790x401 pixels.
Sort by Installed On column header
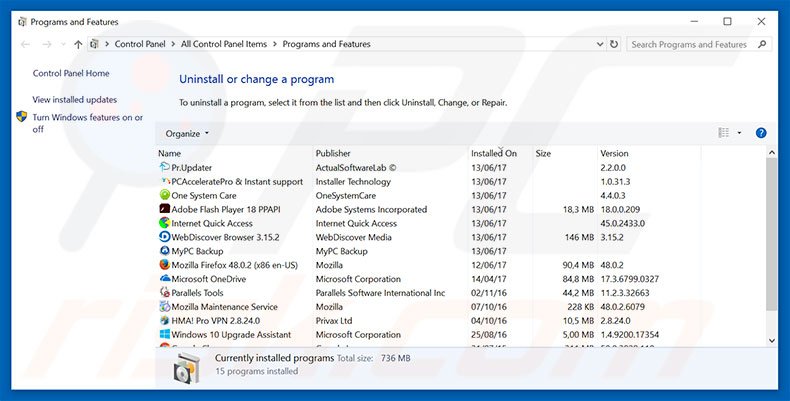click(x=494, y=153)
